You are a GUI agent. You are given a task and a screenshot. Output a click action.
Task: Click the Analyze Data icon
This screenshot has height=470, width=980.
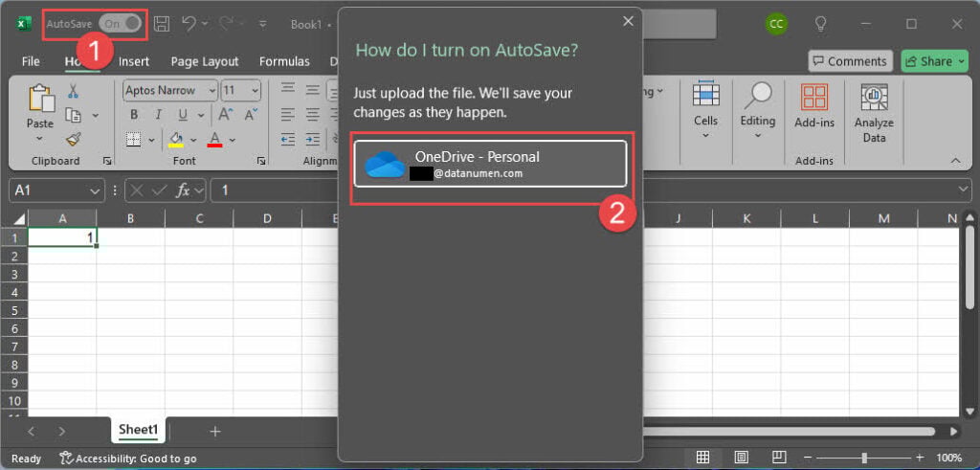[x=873, y=113]
